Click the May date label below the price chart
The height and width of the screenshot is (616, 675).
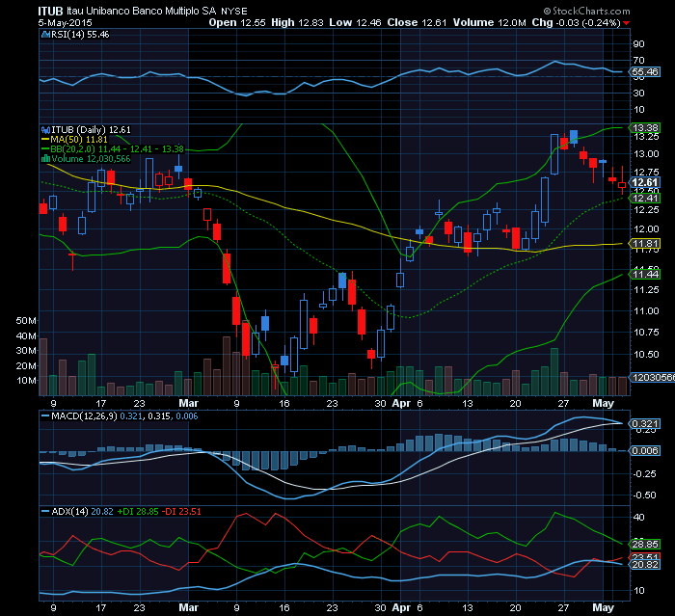click(603, 403)
